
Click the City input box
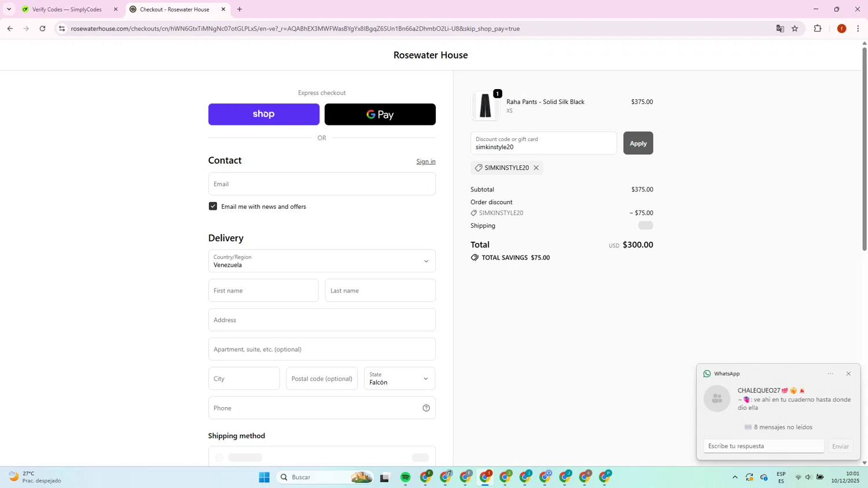(244, 379)
